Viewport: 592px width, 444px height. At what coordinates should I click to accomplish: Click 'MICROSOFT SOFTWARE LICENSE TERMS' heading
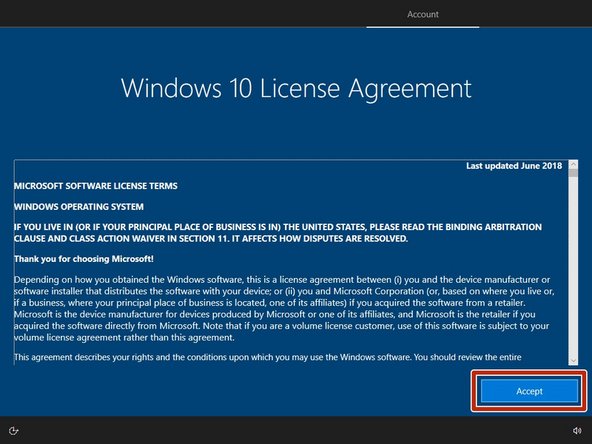[96, 186]
